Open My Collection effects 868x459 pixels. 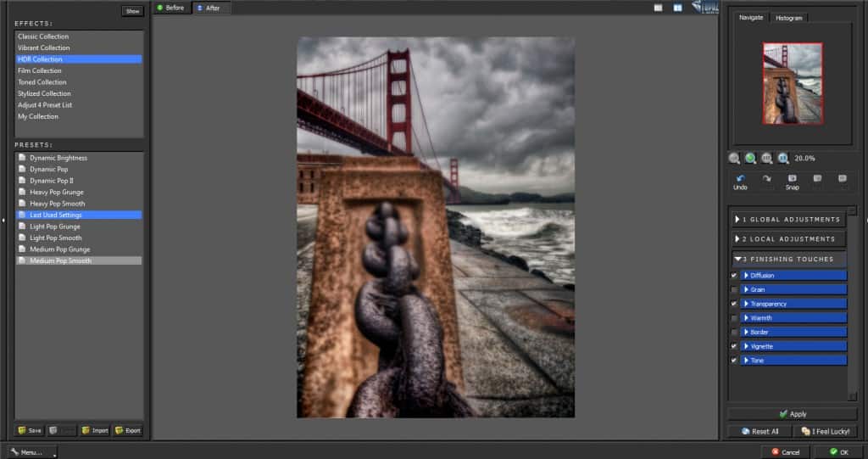[x=79, y=116]
